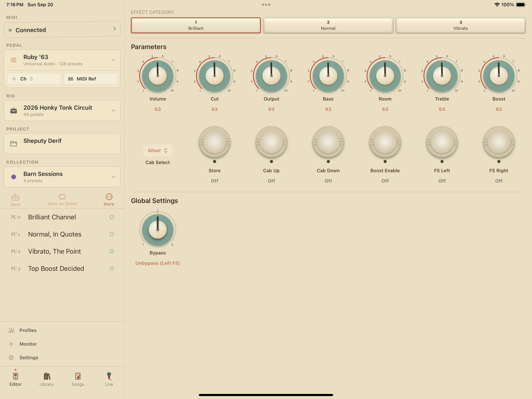Expand the Barn Sessions collection dropdown
Image resolution: width=532 pixels, height=399 pixels.
114,177
